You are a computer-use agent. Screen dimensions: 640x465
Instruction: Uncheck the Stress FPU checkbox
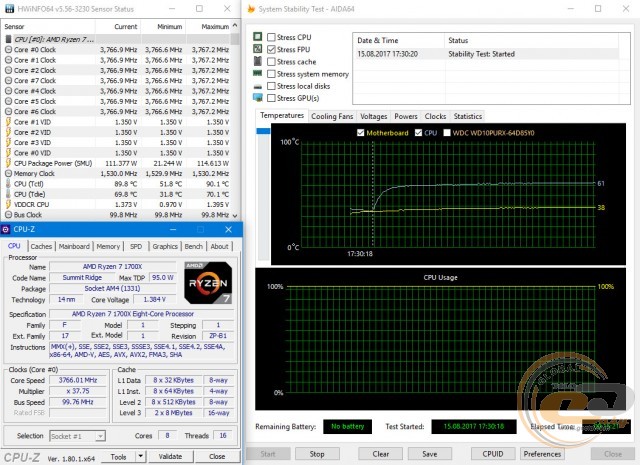coord(271,49)
